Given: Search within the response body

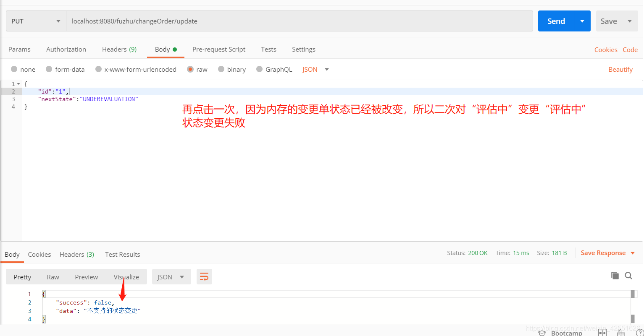Looking at the screenshot, I should pos(628,276).
